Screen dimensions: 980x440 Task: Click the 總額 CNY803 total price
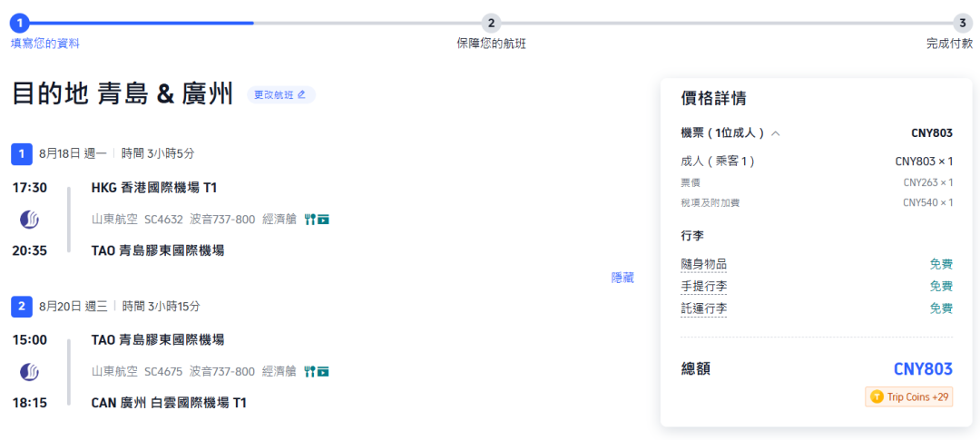923,369
